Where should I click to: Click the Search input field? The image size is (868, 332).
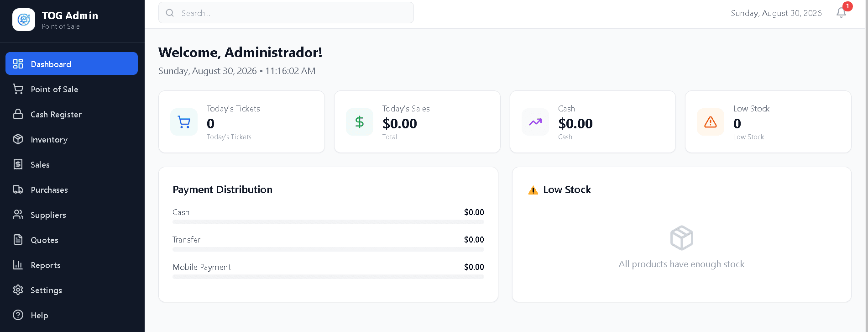pos(286,13)
